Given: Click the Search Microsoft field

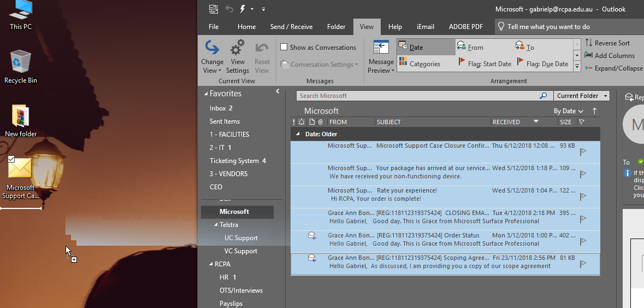Looking at the screenshot, I should 418,96.
